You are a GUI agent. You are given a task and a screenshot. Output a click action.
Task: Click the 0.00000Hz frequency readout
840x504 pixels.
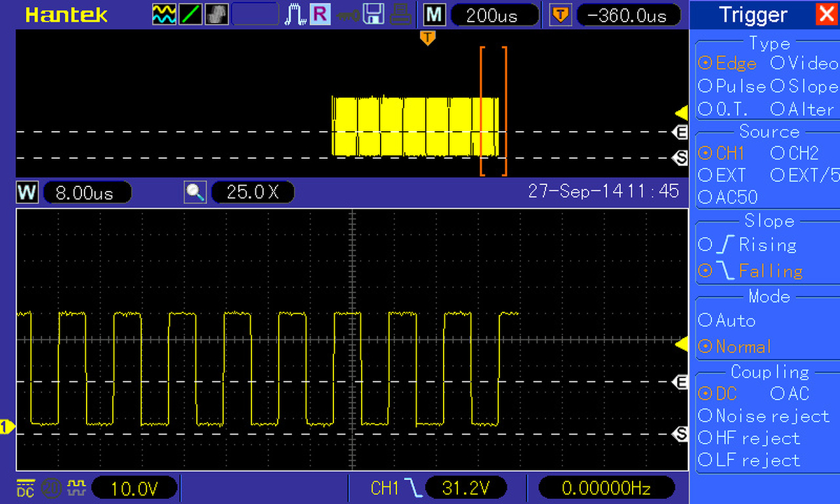[x=606, y=488]
